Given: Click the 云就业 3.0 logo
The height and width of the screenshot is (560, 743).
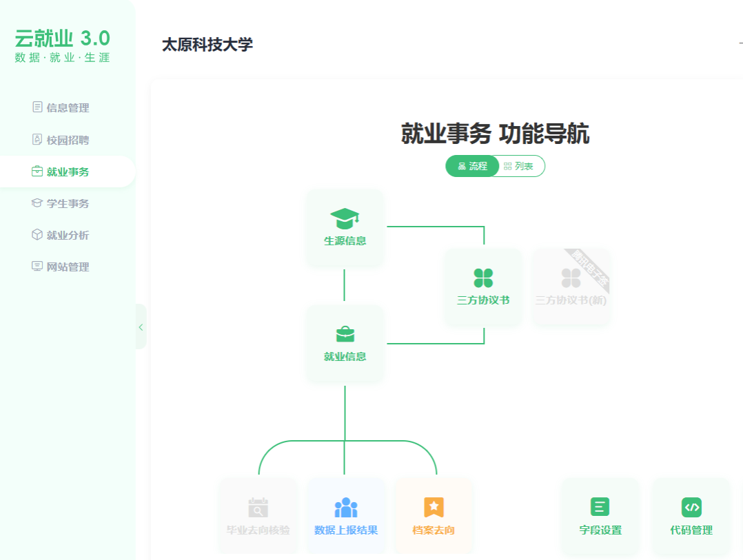Looking at the screenshot, I should pyautogui.click(x=62, y=45).
